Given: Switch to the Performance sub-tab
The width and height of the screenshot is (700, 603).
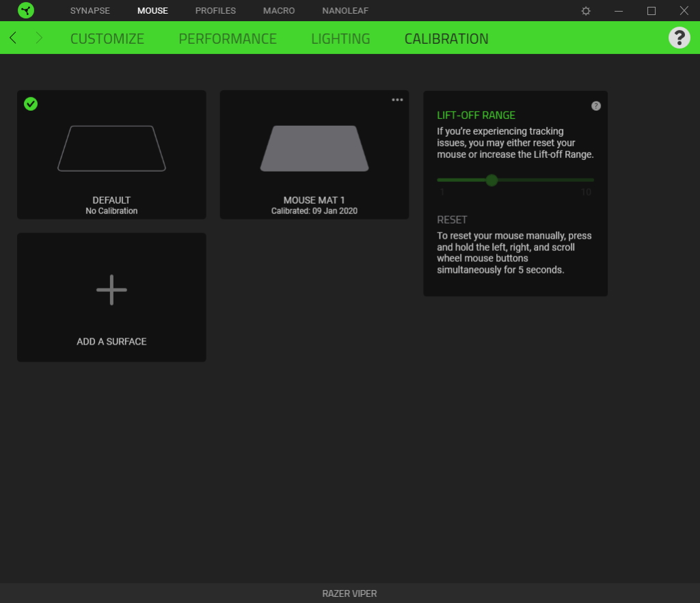Looking at the screenshot, I should [228, 39].
